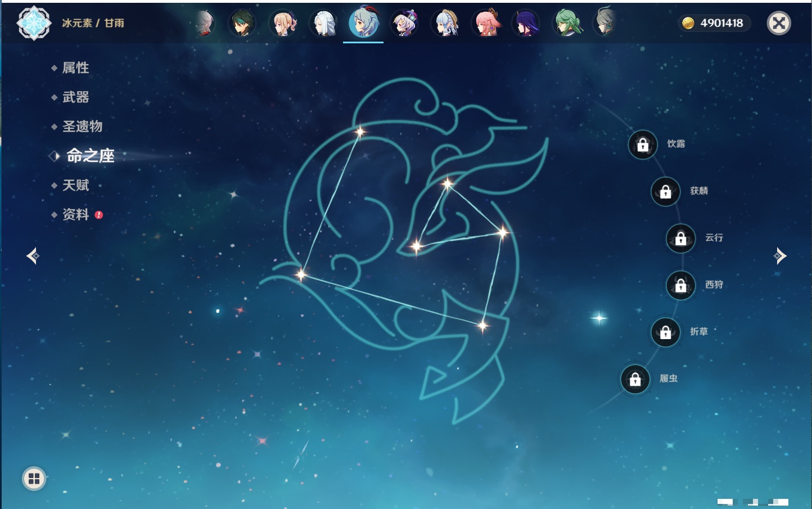Image resolution: width=812 pixels, height=509 pixels.
Task: Open locked constellation node 饮露
Action: [643, 145]
